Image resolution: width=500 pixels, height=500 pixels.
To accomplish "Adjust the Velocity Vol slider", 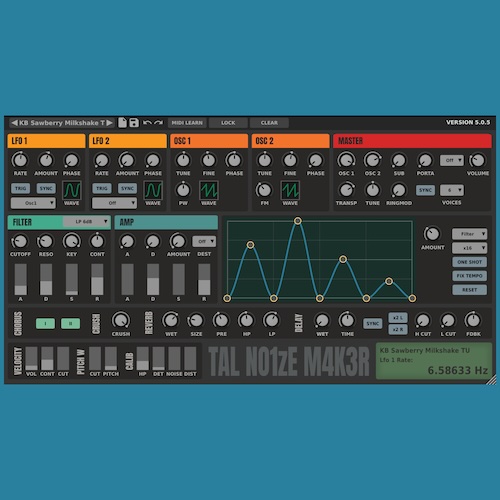I will (31, 358).
